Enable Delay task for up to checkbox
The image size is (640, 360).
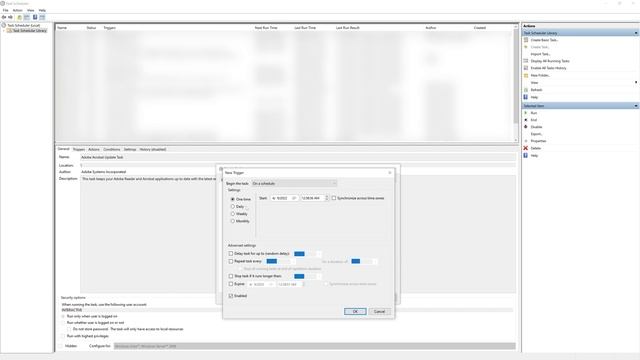pyautogui.click(x=231, y=253)
